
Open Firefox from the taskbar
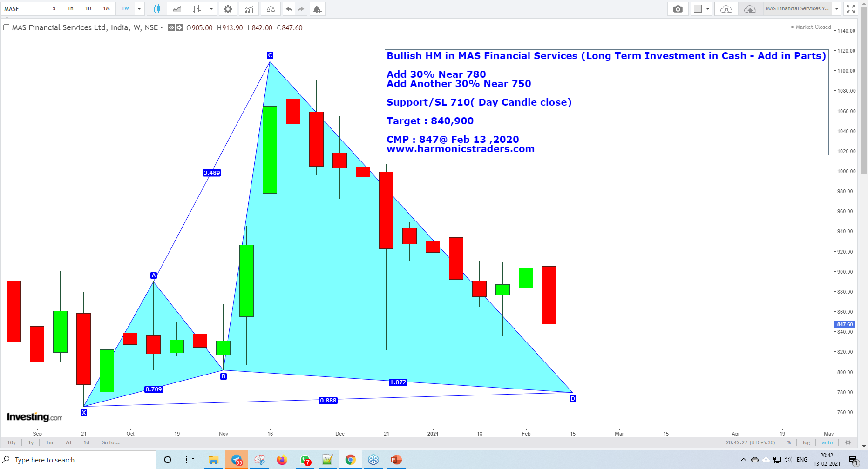[x=282, y=460]
